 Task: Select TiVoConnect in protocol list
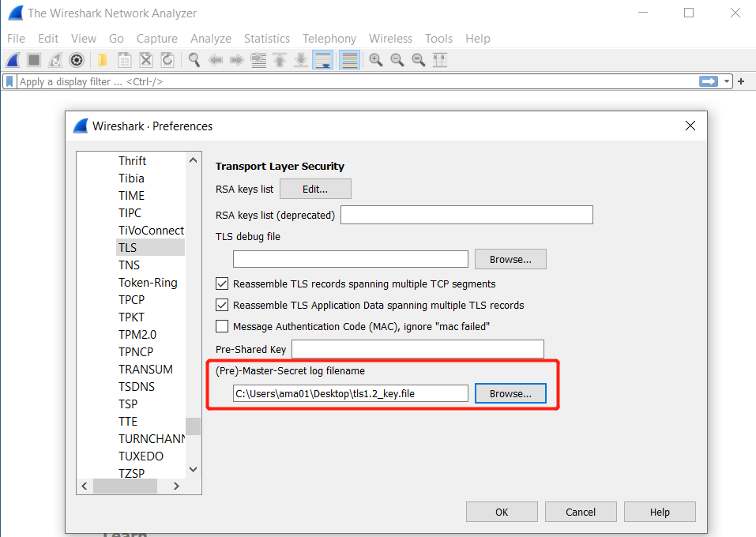coord(151,231)
